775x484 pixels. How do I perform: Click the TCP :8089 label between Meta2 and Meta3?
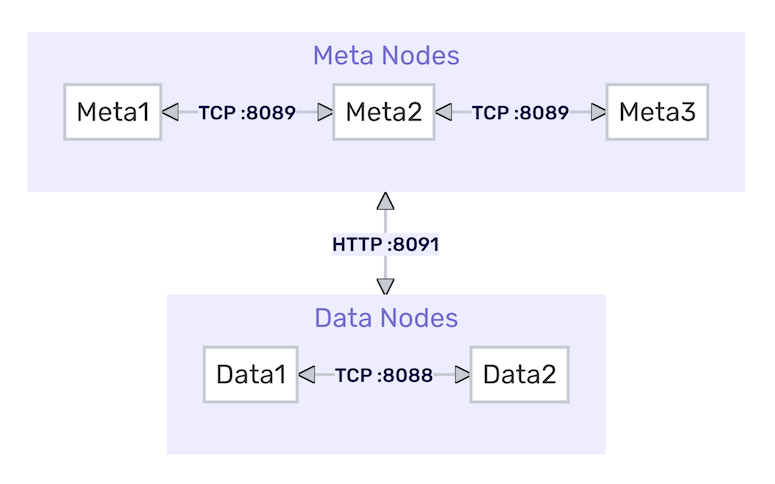pos(520,113)
